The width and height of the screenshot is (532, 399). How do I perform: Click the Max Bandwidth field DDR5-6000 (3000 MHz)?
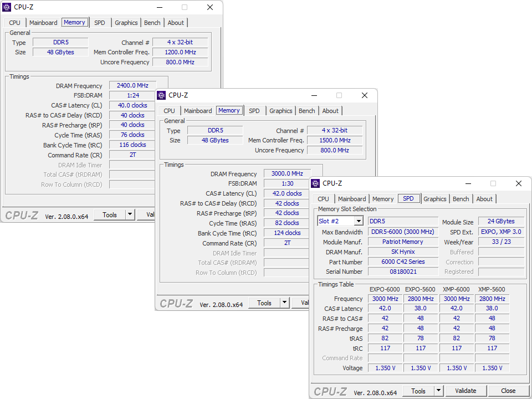point(403,232)
